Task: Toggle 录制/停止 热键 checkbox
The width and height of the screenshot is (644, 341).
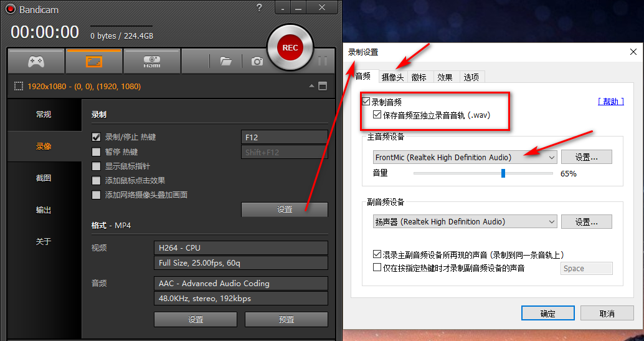Action: coord(96,137)
